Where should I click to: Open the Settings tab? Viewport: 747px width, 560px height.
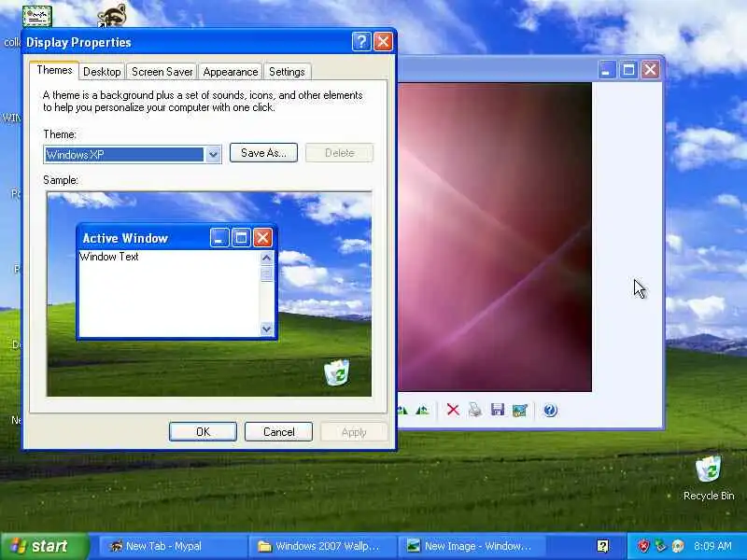coord(287,72)
